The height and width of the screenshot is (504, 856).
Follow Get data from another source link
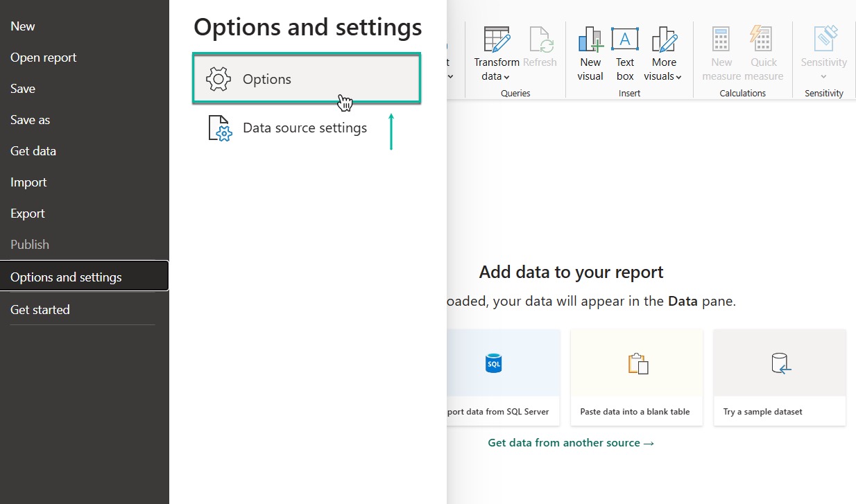click(571, 443)
